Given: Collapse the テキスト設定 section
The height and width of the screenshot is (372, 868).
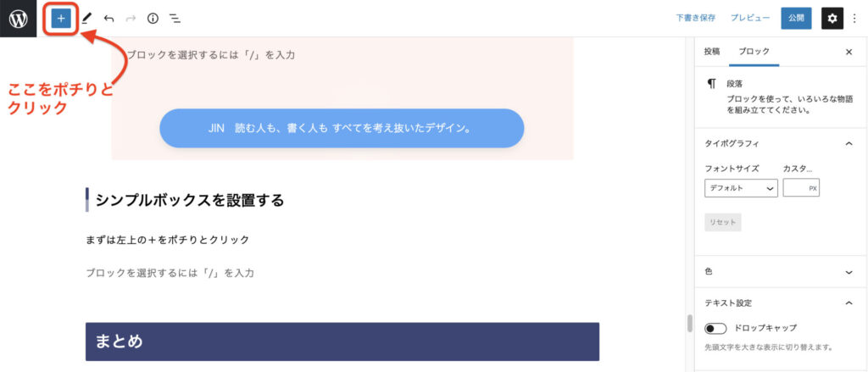Looking at the screenshot, I should coord(848,303).
